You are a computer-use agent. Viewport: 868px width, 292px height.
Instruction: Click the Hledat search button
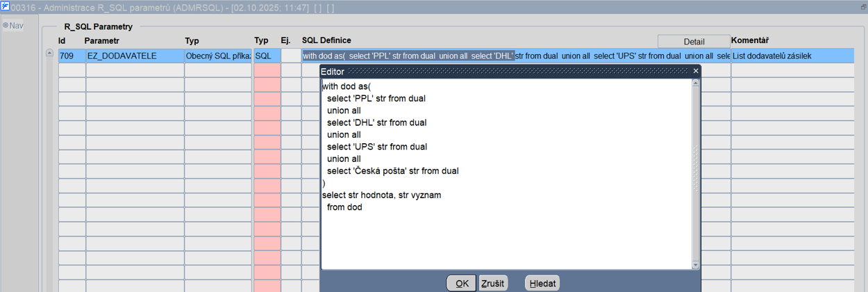[542, 284]
